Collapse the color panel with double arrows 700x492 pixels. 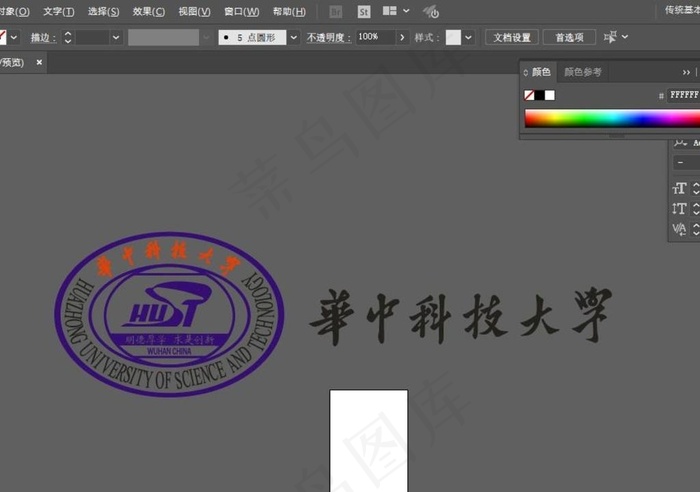pos(686,72)
